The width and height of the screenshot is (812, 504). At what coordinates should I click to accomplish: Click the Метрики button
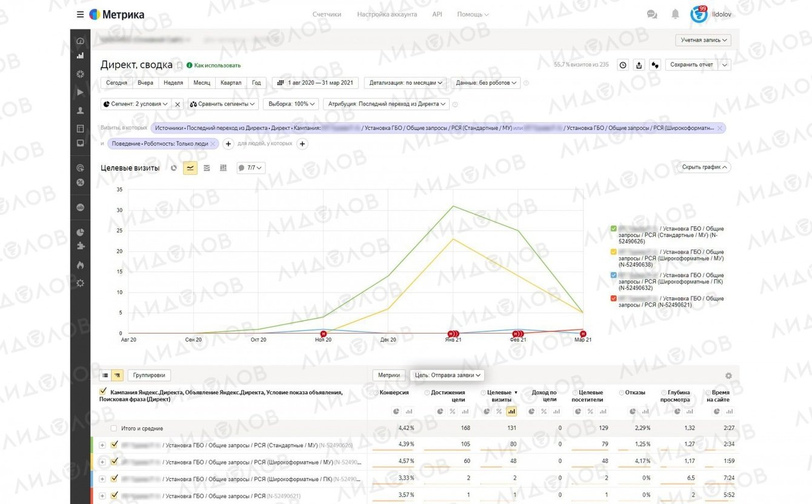[x=389, y=376]
